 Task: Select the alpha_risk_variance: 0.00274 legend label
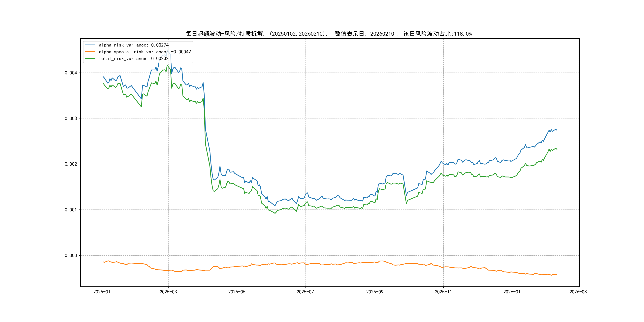click(134, 45)
